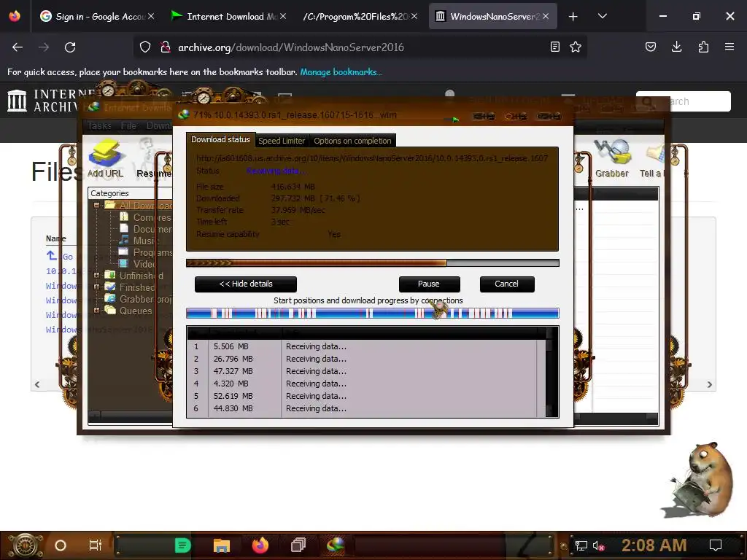Click the connections progress segment bar
The height and width of the screenshot is (560, 747).
373,313
